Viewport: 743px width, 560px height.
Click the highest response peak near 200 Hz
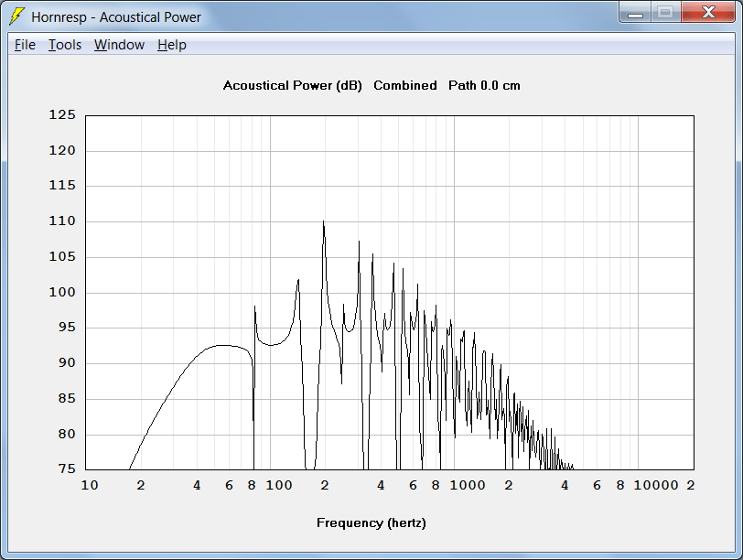point(324,221)
